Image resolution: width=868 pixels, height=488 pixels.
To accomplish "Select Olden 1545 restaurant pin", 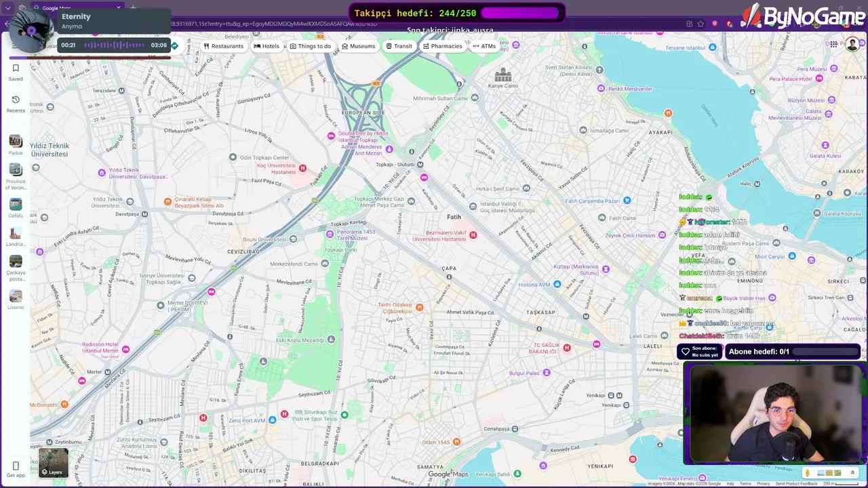I will [456, 442].
